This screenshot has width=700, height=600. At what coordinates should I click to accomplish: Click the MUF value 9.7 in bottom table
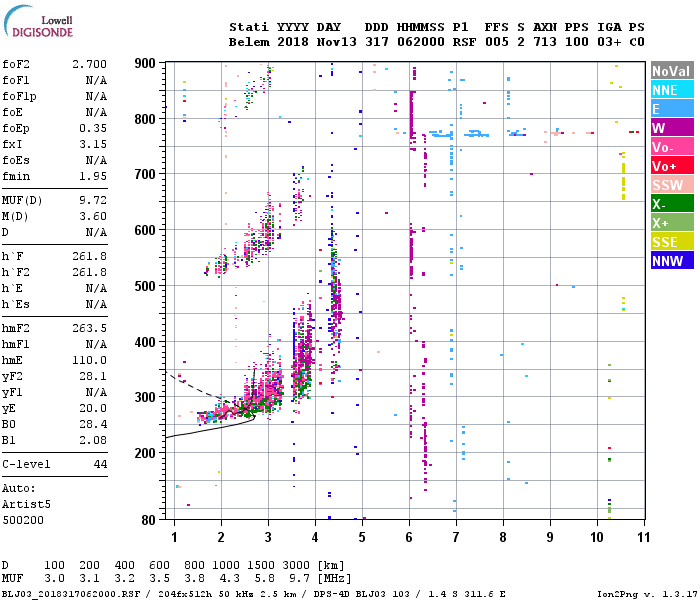click(x=299, y=579)
